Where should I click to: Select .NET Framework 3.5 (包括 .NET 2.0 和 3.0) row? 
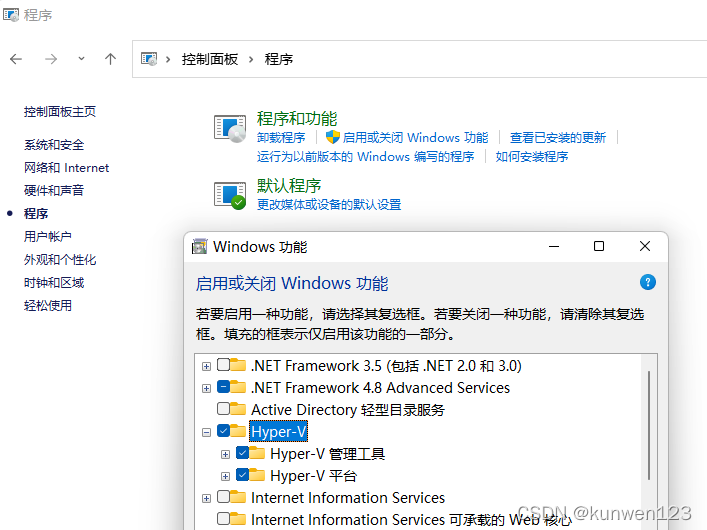click(386, 365)
